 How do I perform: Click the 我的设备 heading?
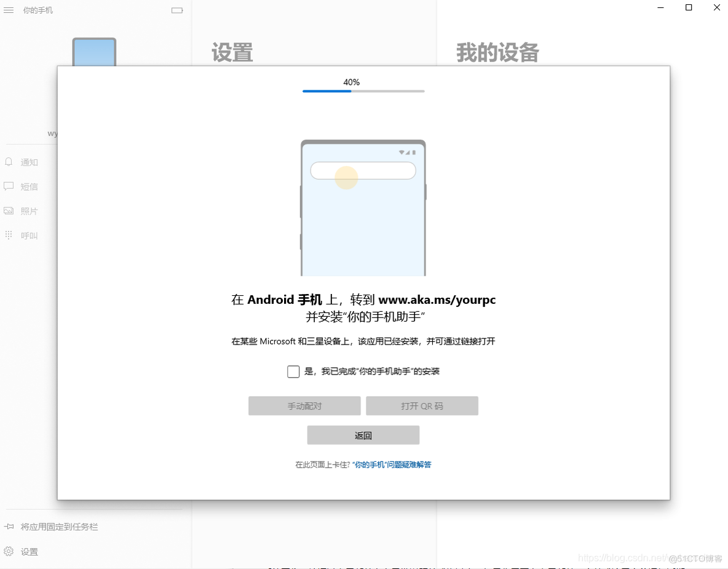point(497,52)
